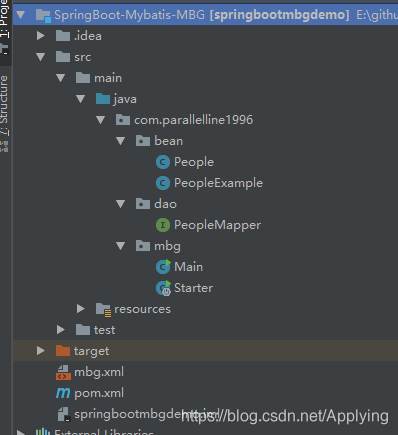This screenshot has height=435, width=398.
Task: Click the blue java source root icon
Action: coord(103,99)
